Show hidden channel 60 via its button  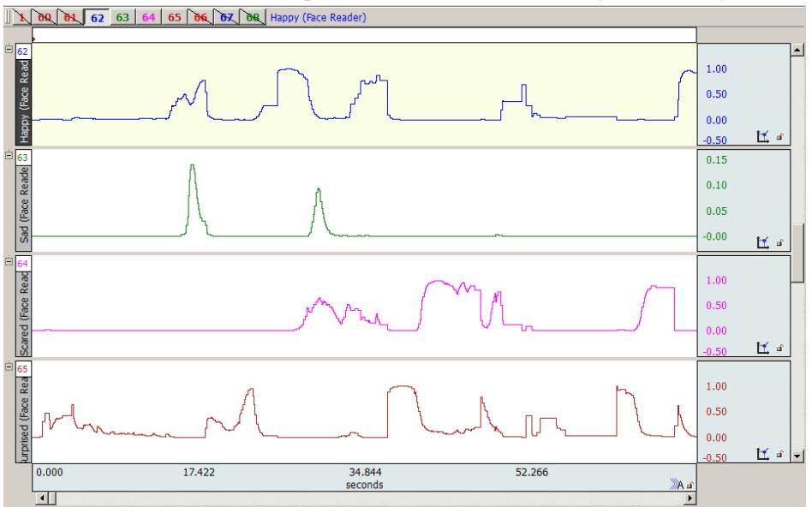[x=42, y=16]
